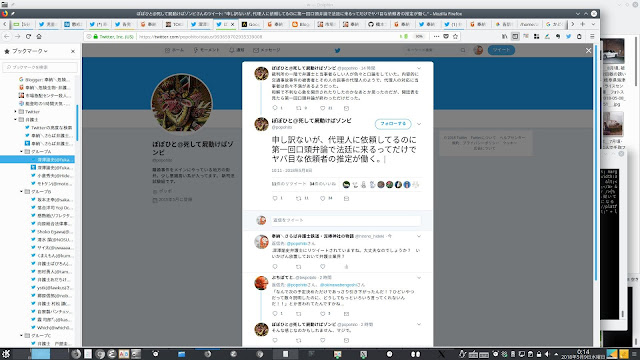Click the volume icon in the system tray
Screen dimensions: 640x360
547,354
